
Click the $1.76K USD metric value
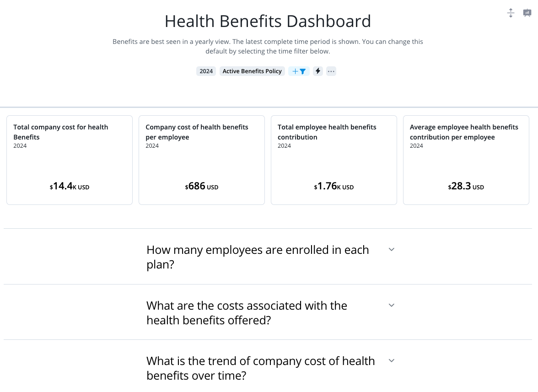334,186
